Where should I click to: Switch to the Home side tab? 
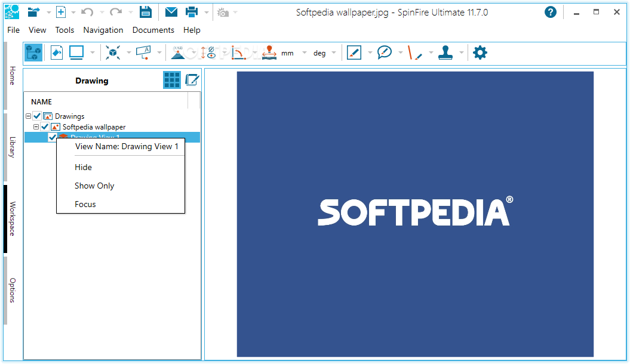[12, 75]
